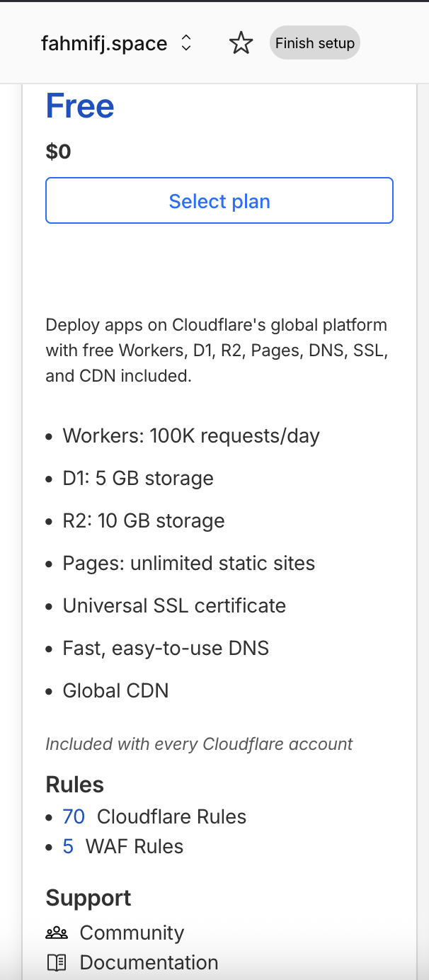This screenshot has width=429, height=980.
Task: Click the $0 price text
Action: (x=58, y=152)
